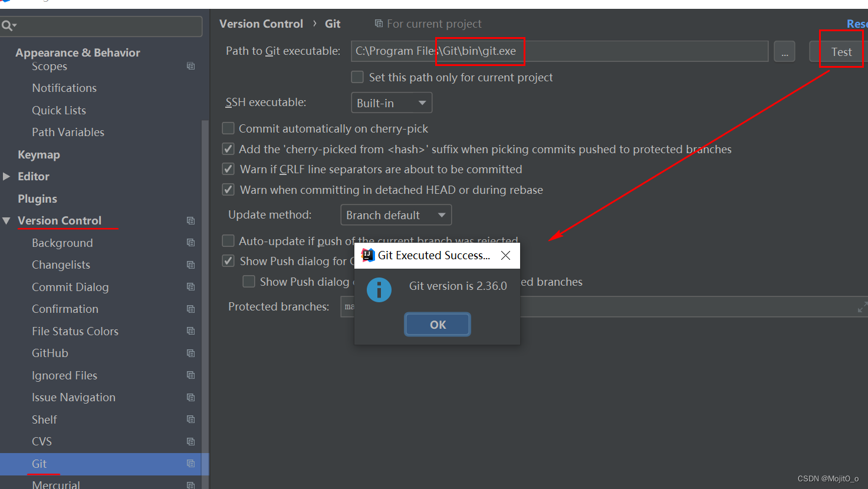868x489 pixels.
Task: Click OK in the Git version dialog
Action: pos(438,325)
